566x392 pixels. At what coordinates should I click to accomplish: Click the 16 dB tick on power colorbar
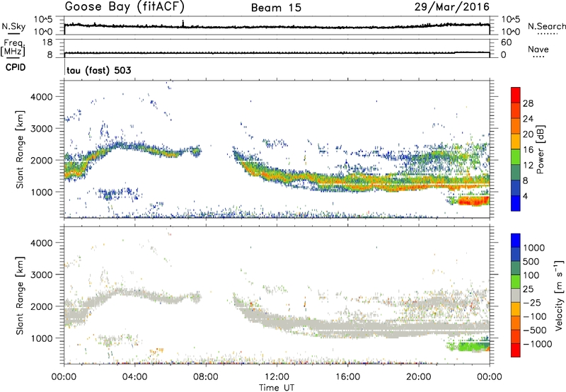[x=528, y=149]
